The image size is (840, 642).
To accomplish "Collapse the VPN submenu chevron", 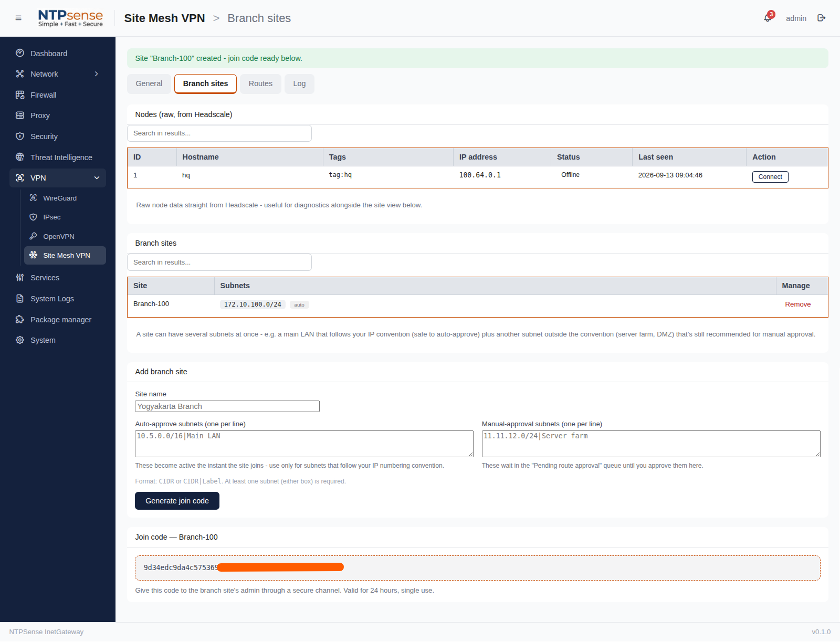I will [97, 178].
